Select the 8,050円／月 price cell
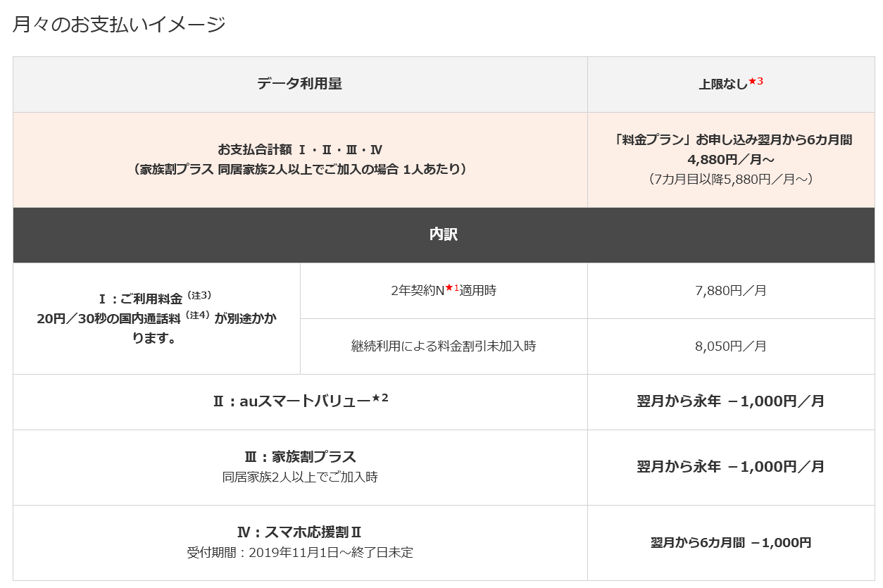Image resolution: width=883 pixels, height=588 pixels. [731, 346]
